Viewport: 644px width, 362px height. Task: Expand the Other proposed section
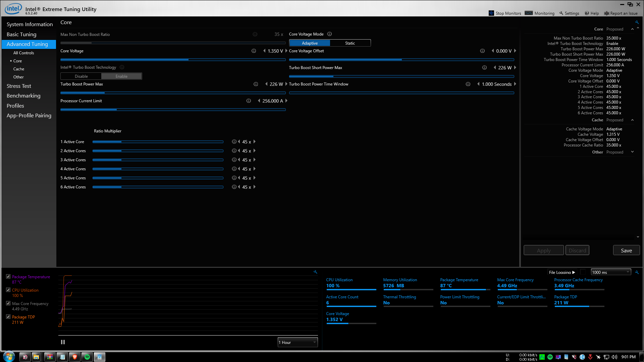point(632,152)
